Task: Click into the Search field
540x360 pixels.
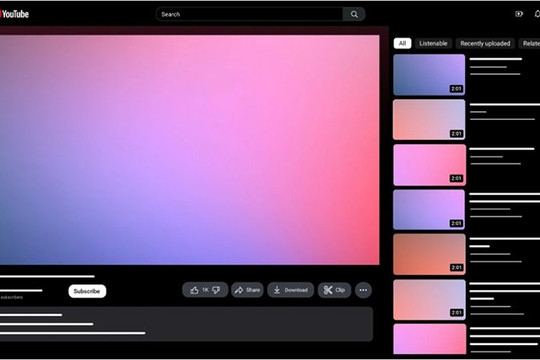Action: 250,14
